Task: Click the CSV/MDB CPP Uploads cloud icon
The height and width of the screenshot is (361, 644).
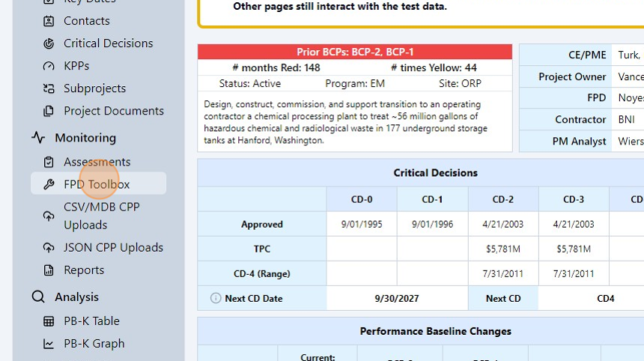Action: pyautogui.click(x=49, y=216)
